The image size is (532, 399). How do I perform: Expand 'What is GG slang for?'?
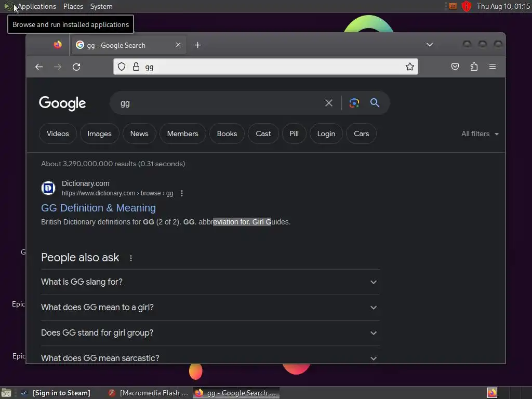210,282
